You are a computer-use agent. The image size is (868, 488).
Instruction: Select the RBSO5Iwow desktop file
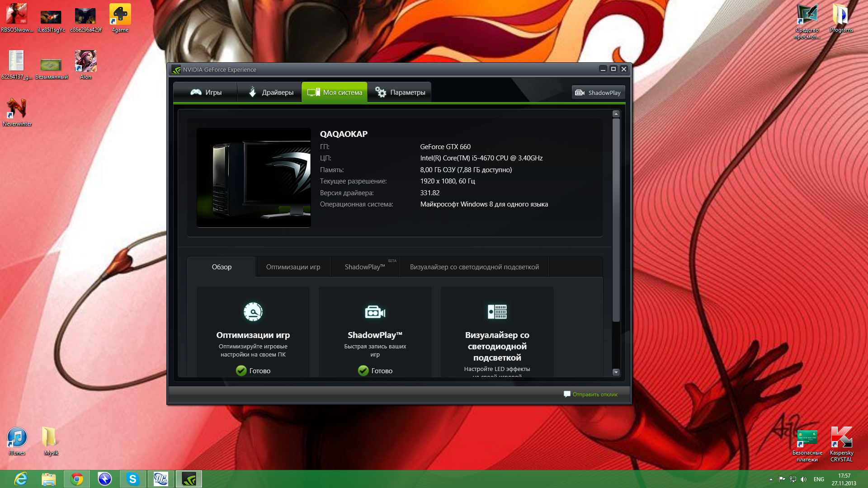pos(17,18)
